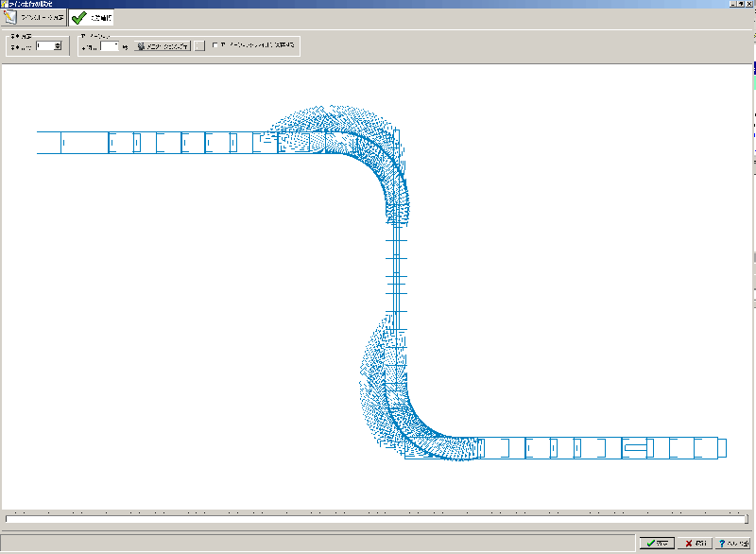Increase the spinner value with up arrow

(x=58, y=43)
